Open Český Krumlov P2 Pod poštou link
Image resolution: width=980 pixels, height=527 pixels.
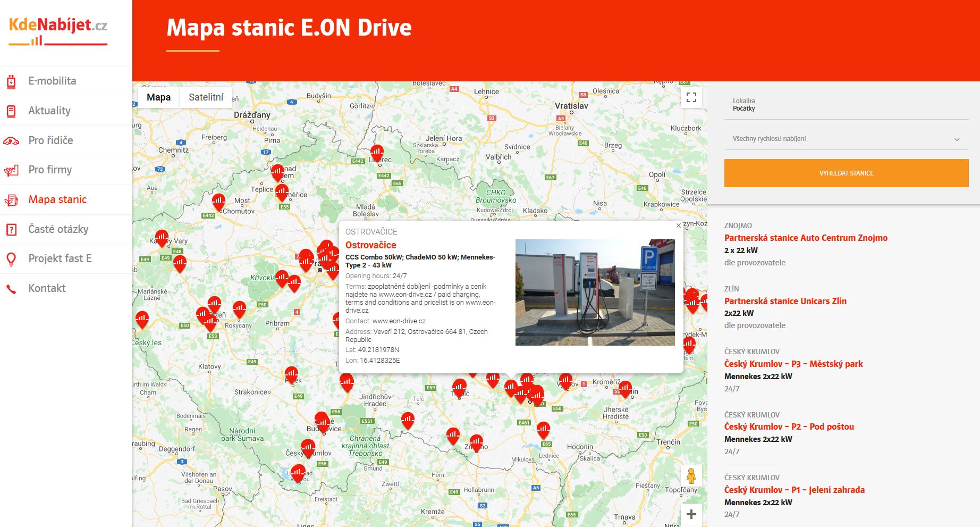tap(789, 426)
